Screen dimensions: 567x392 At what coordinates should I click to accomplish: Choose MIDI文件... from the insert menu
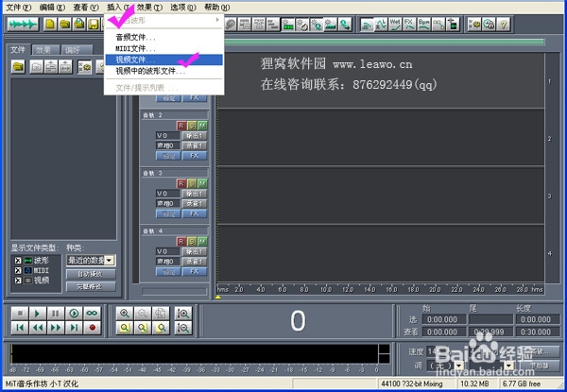163,48
